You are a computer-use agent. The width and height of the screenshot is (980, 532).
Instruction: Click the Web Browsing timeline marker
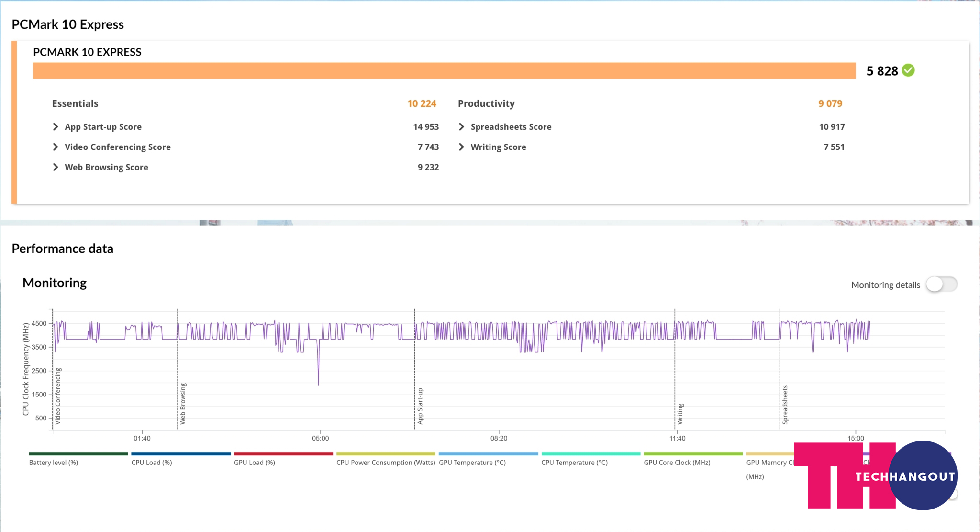pyautogui.click(x=183, y=404)
